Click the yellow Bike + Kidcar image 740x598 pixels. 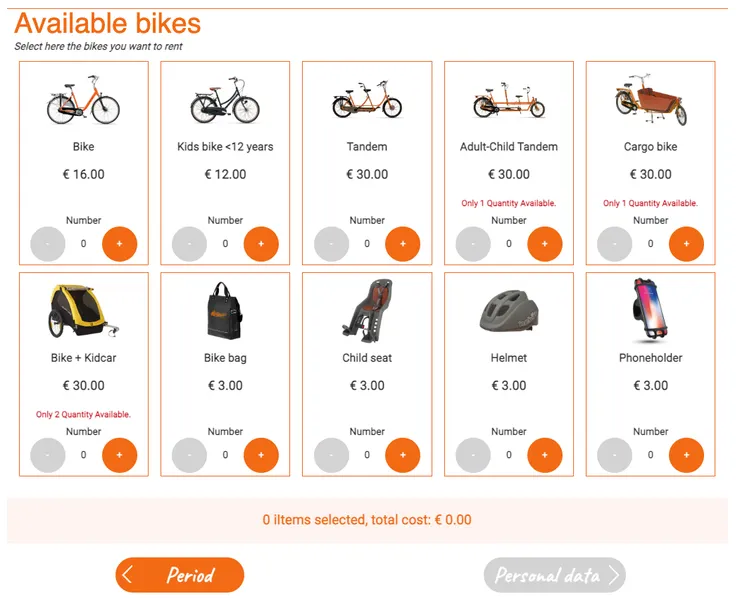[x=83, y=310]
